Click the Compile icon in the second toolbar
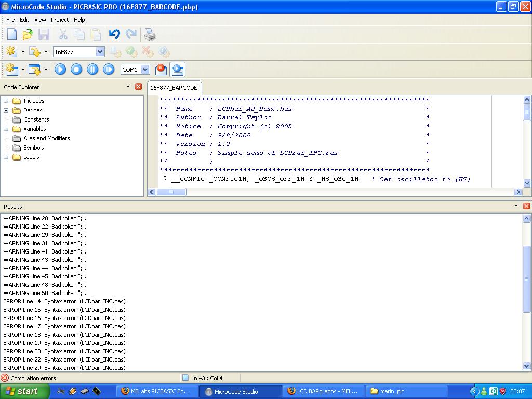The width and height of the screenshot is (532, 399). point(11,52)
